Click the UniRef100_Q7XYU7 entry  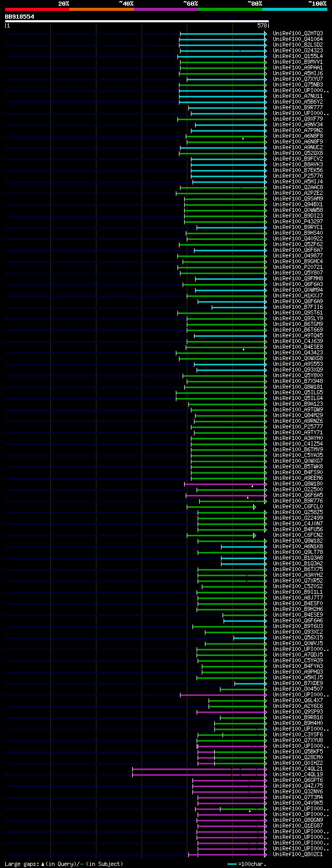pos(298,79)
